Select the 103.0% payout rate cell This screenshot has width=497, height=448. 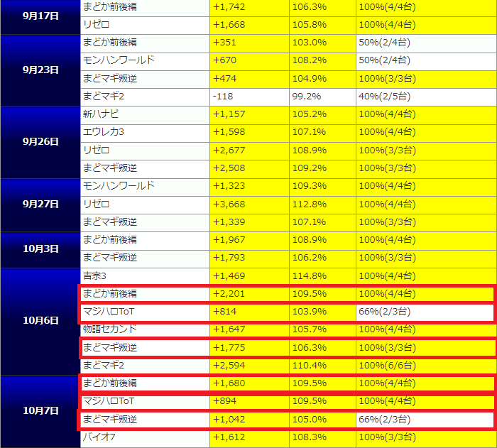[322, 43]
